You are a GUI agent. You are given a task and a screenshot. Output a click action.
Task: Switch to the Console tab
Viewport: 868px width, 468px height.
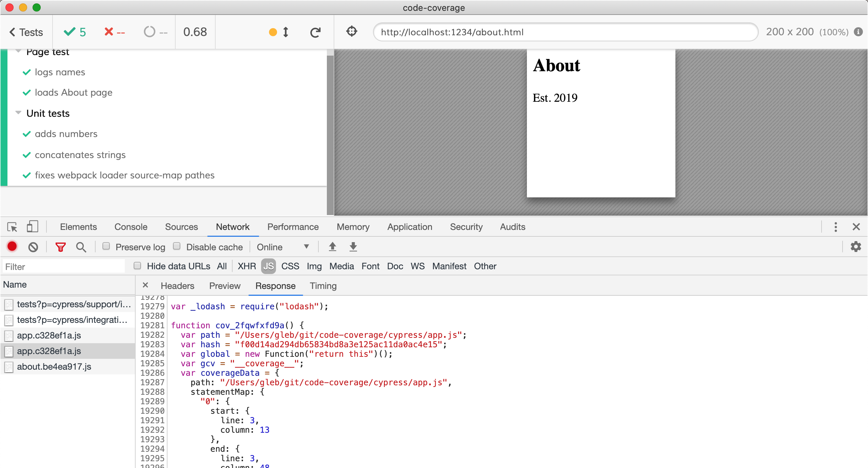coord(131,227)
